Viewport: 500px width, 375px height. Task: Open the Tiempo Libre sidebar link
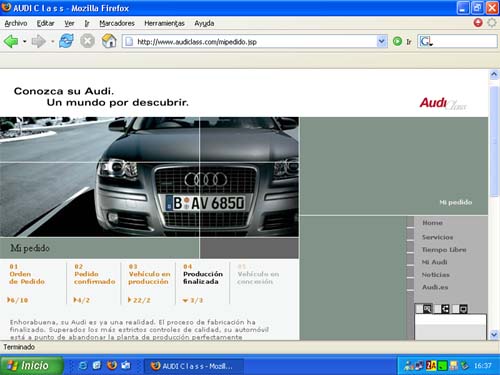coord(444,250)
